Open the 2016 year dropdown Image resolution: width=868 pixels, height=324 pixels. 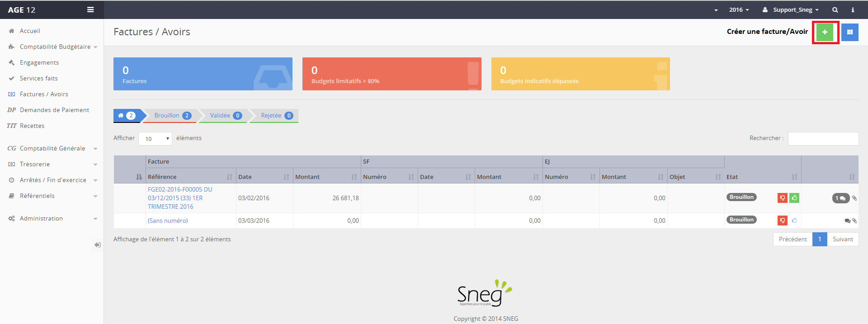coord(739,10)
